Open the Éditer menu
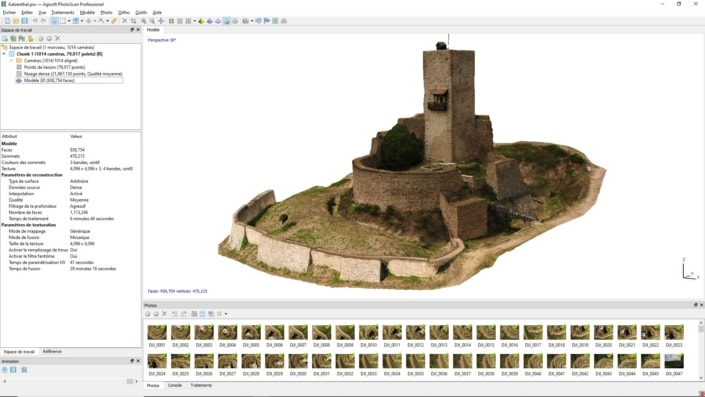Image resolution: width=705 pixels, height=397 pixels. click(x=27, y=12)
